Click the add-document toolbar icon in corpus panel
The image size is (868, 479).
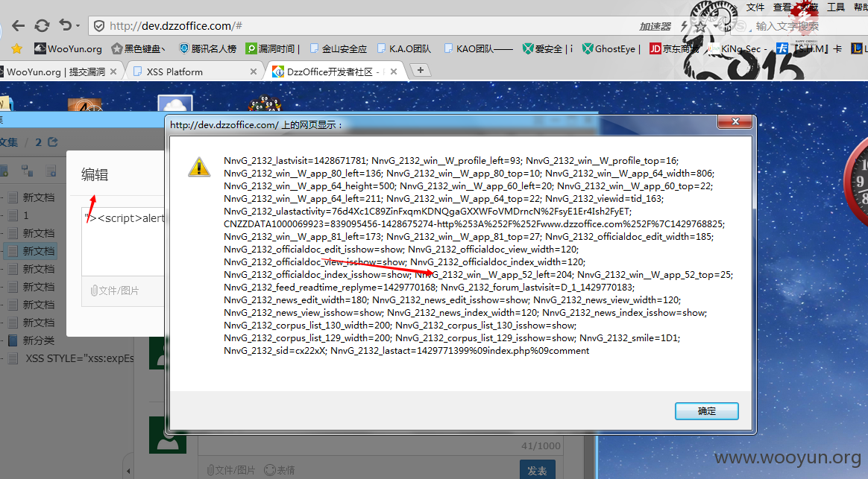(x=51, y=171)
